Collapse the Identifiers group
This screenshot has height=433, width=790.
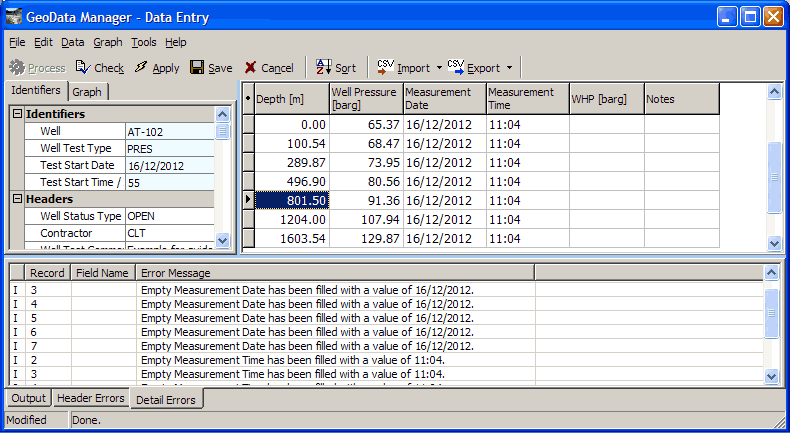[17, 114]
